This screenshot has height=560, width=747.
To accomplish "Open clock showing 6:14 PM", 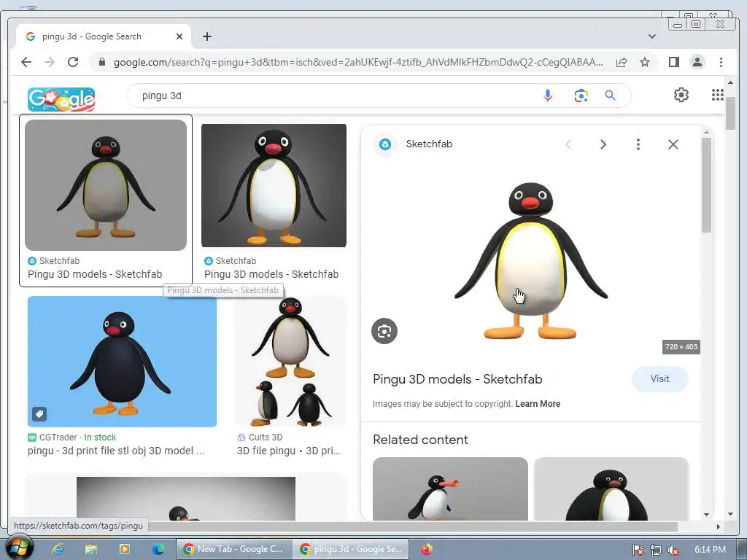I will tap(710, 550).
